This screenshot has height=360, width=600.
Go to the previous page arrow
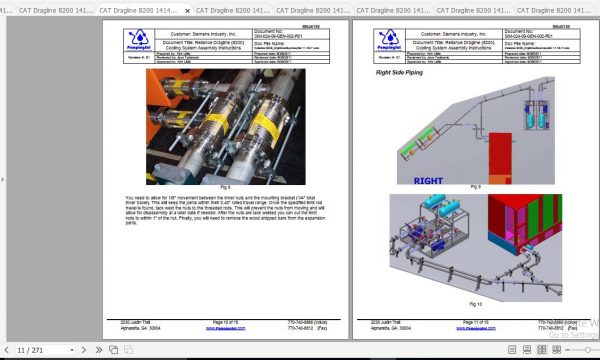coord(7,350)
